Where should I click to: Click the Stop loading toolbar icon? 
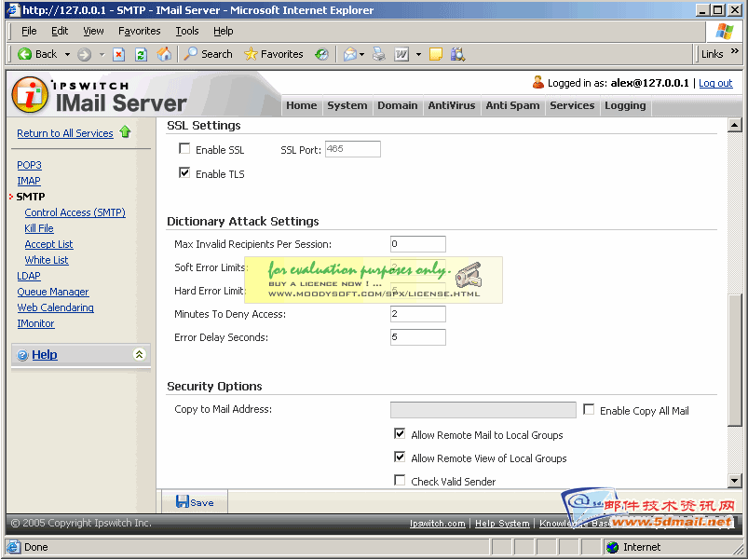[119, 54]
